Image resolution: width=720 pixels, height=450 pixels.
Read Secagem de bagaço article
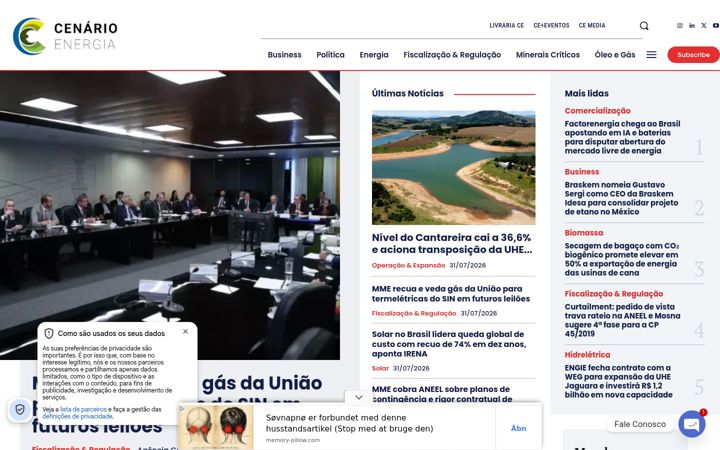[622, 259]
